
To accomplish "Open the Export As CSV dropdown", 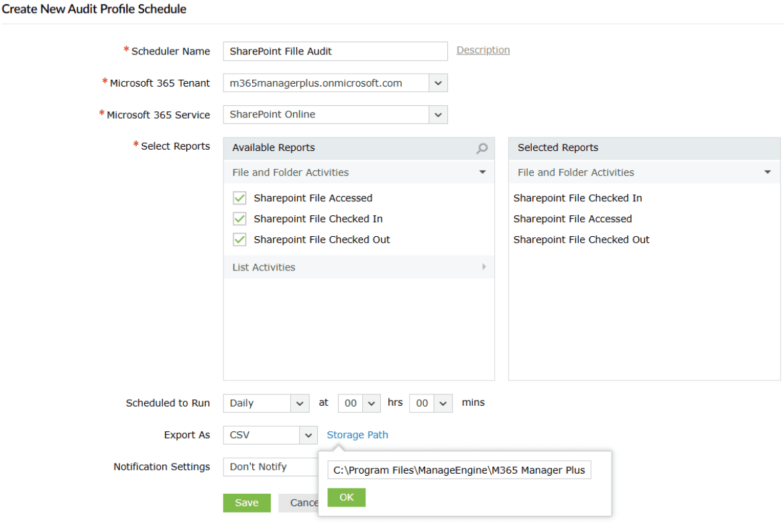I will [308, 435].
